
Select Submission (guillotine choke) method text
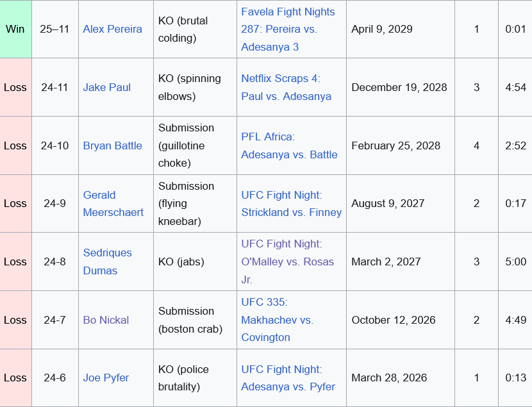click(186, 145)
